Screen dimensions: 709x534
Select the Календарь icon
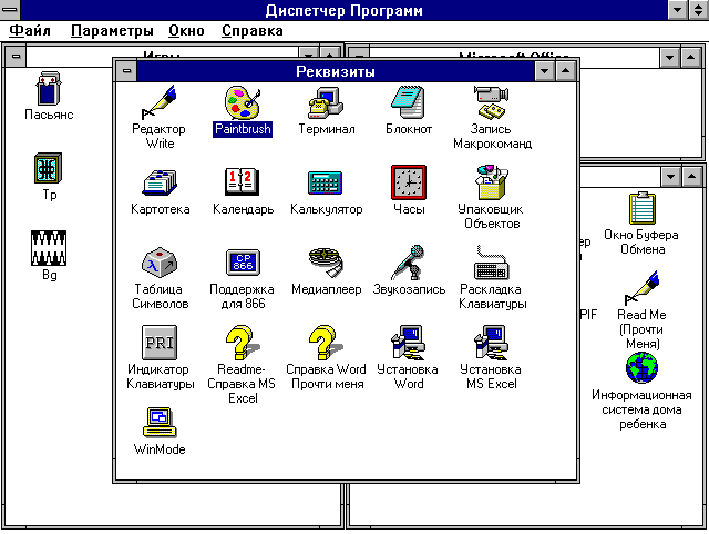pos(242,182)
